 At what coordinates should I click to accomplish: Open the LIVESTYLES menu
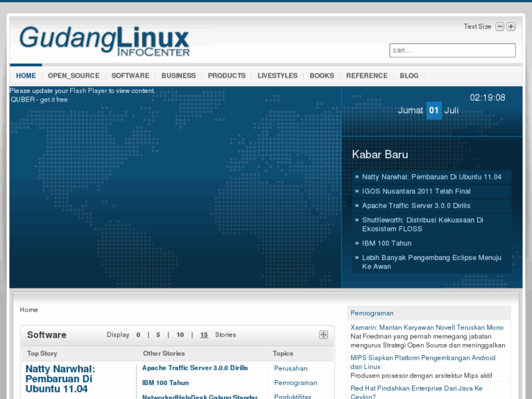(277, 75)
